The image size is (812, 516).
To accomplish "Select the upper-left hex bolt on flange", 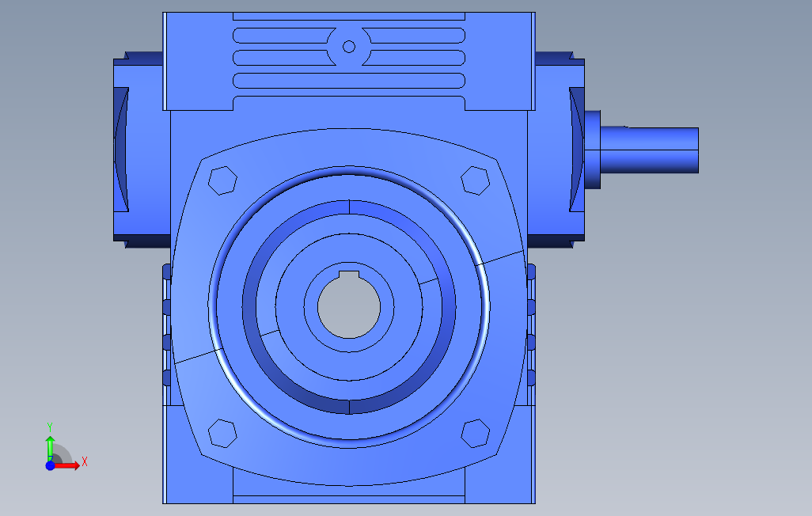I will (222, 180).
